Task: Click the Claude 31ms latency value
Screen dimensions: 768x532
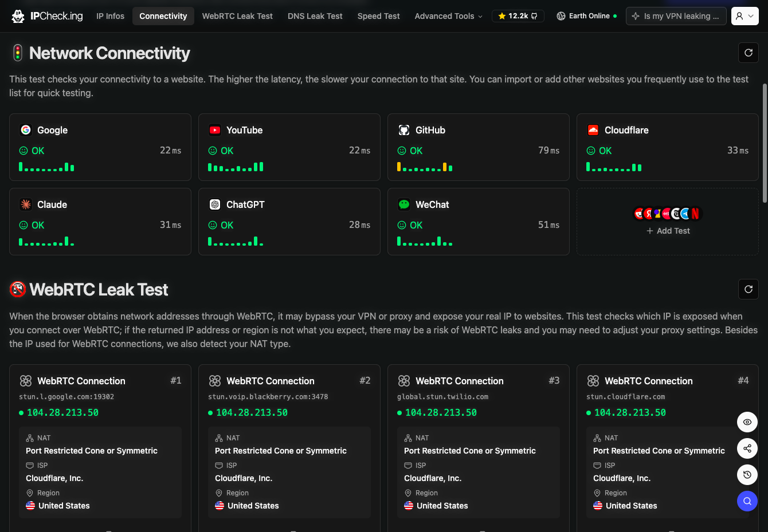Action: 170,224
